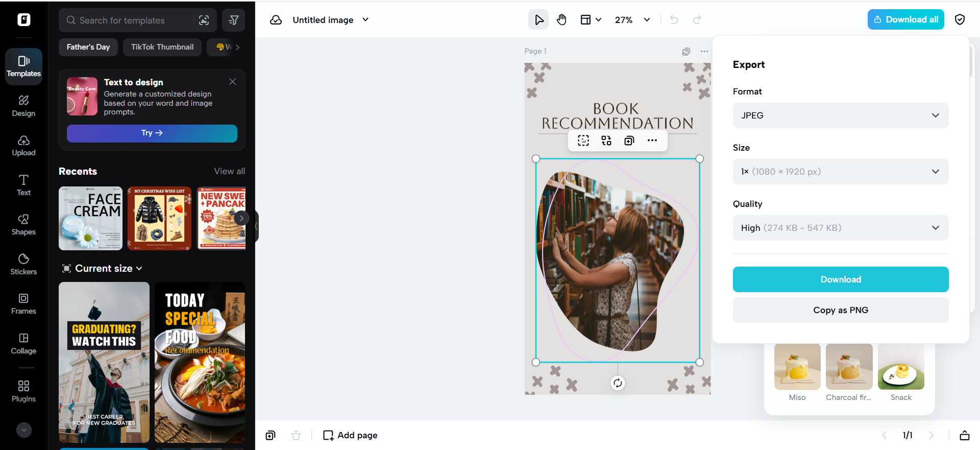Click the Try button

click(x=152, y=133)
